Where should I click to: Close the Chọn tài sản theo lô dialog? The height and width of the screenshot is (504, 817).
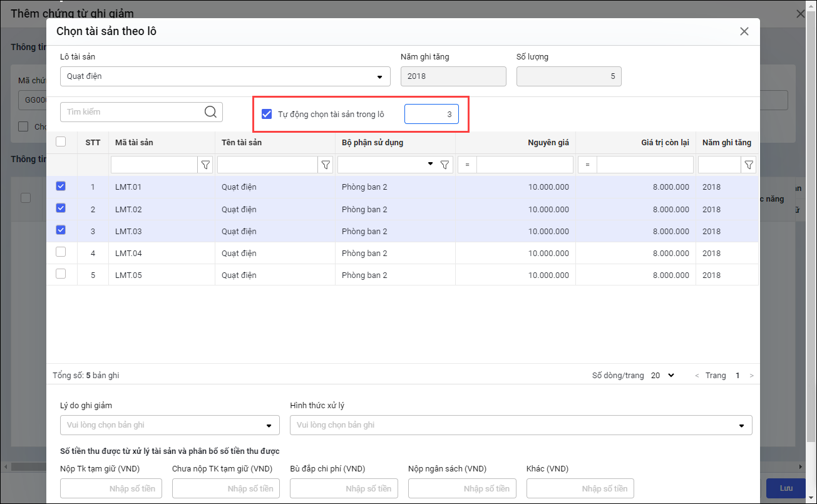(744, 31)
